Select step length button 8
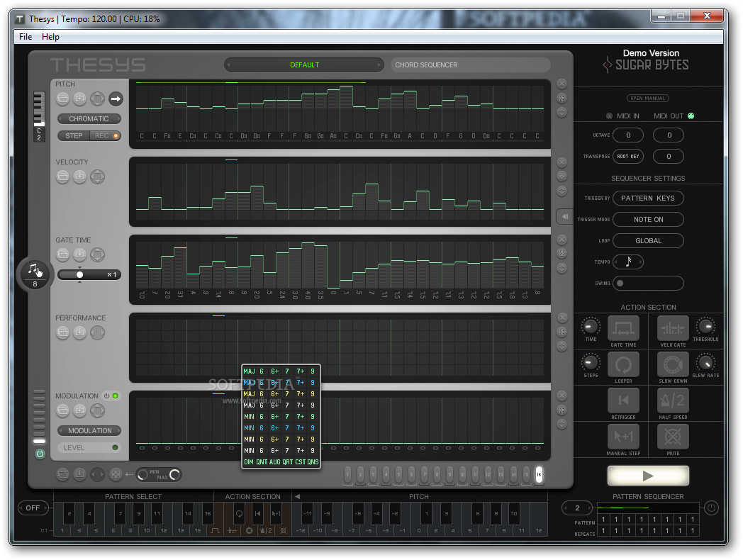Viewport: 743px width, 560px height. [x=437, y=475]
